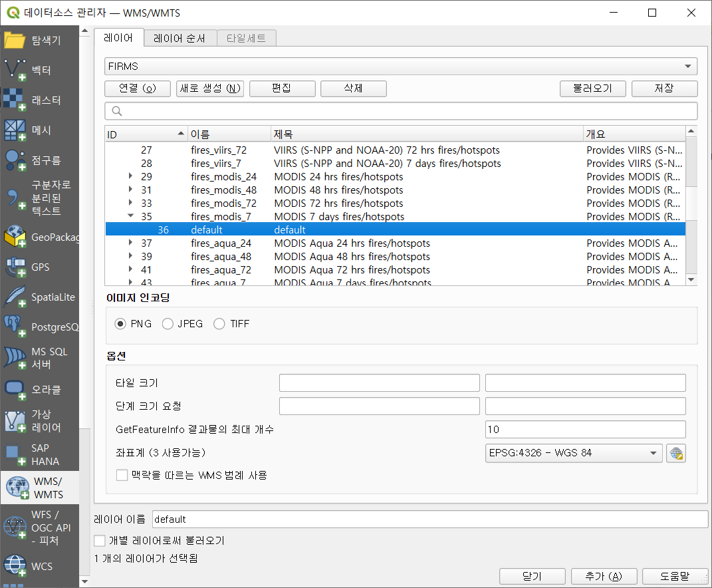Image resolution: width=712 pixels, height=588 pixels.
Task: Select the MS SQL Server (서버) icon
Action: coord(15,358)
